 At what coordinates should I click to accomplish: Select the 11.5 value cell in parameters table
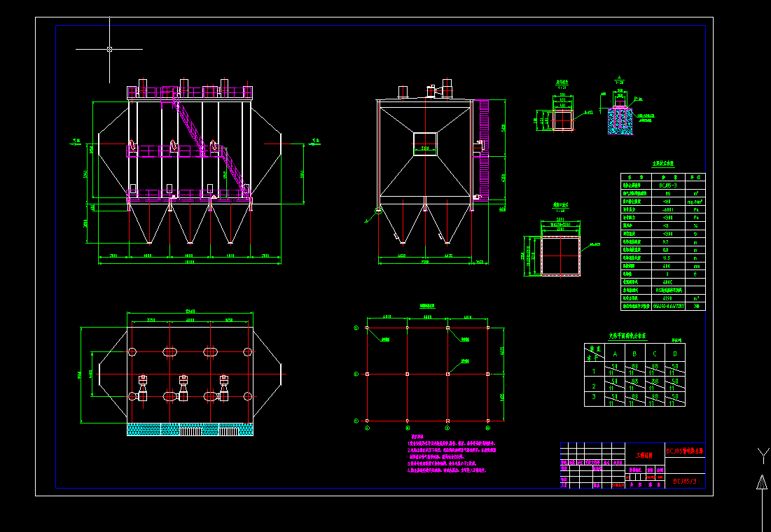[x=668, y=258]
